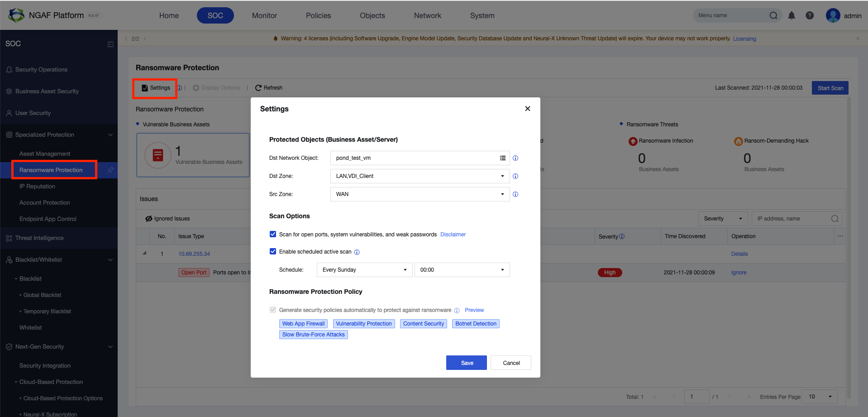868x417 pixels.
Task: Click the page number input field
Action: coord(696,397)
